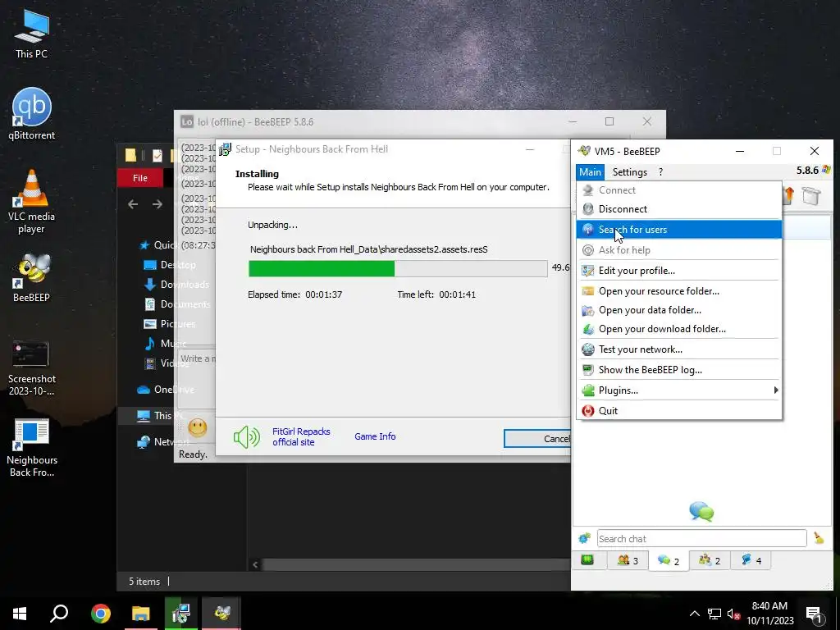Click the Forward arrow in File Explorer

(157, 204)
